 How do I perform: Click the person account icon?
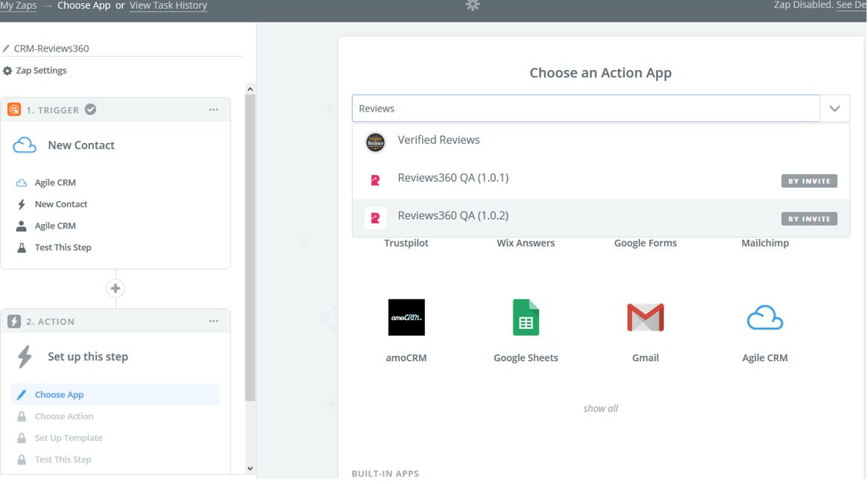[21, 226]
